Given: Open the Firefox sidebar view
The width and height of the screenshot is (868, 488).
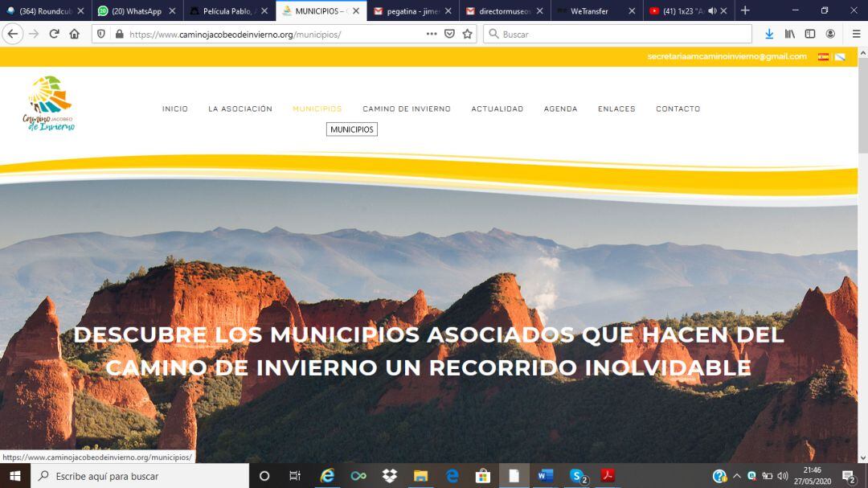Looking at the screenshot, I should (809, 34).
